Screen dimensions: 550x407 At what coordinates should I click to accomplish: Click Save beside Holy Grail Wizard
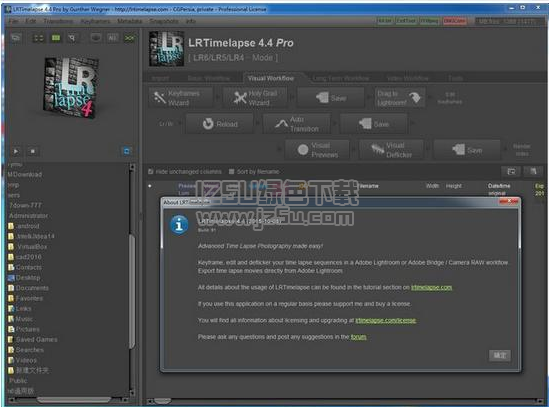pyautogui.click(x=330, y=98)
